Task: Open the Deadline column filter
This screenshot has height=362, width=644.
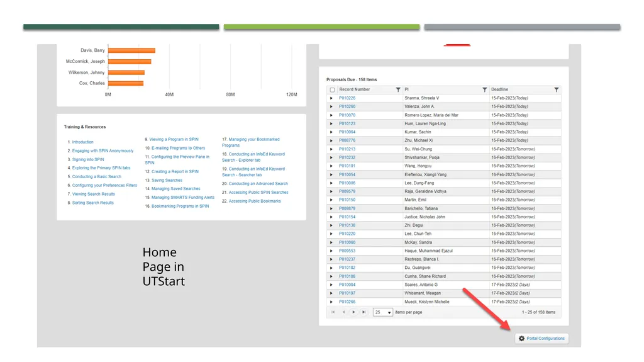Action: 556,89
